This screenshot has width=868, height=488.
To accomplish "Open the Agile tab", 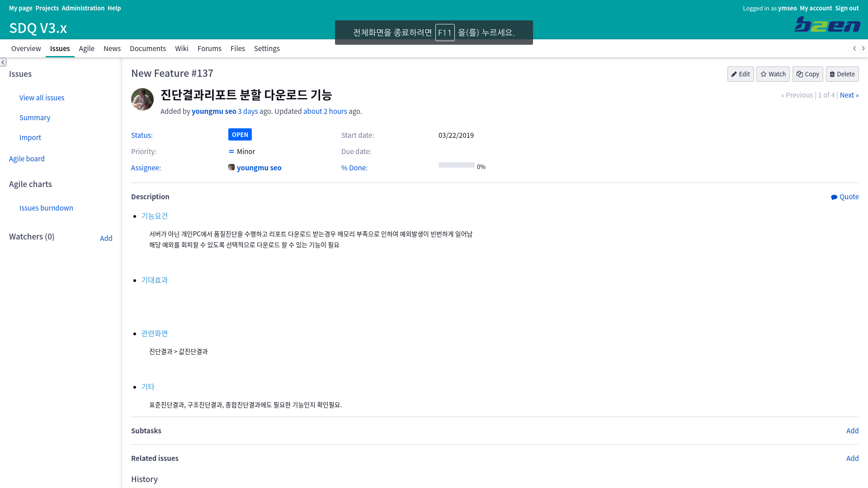I will pyautogui.click(x=86, y=48).
